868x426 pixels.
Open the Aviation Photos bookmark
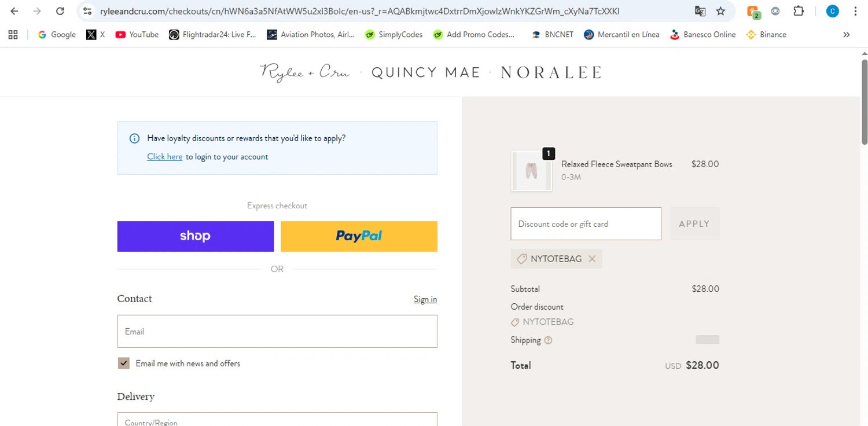point(311,35)
